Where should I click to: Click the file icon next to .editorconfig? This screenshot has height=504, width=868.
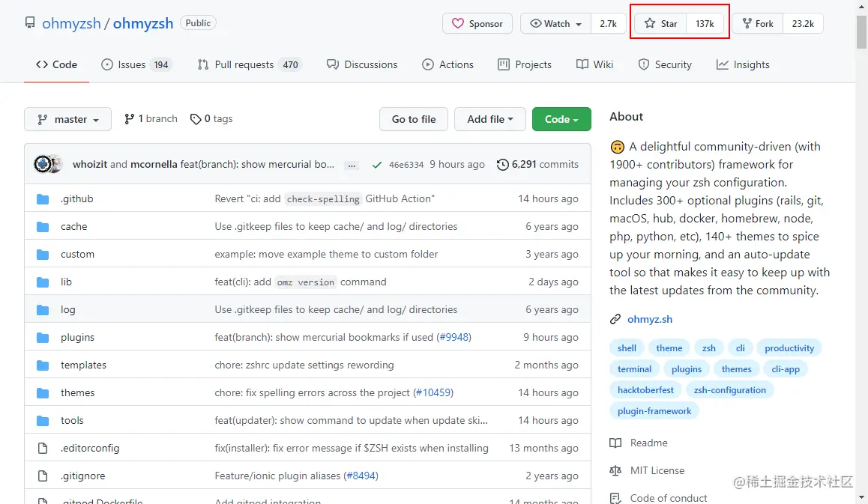(43, 448)
